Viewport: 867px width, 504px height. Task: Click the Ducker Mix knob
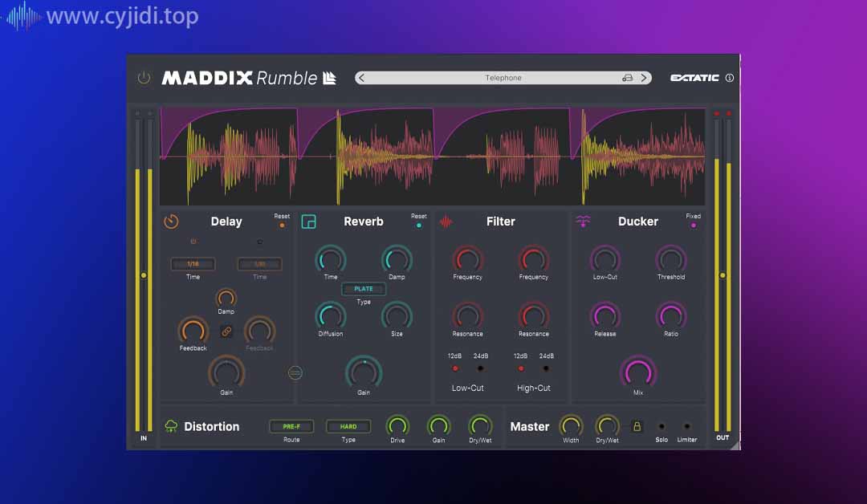click(638, 372)
